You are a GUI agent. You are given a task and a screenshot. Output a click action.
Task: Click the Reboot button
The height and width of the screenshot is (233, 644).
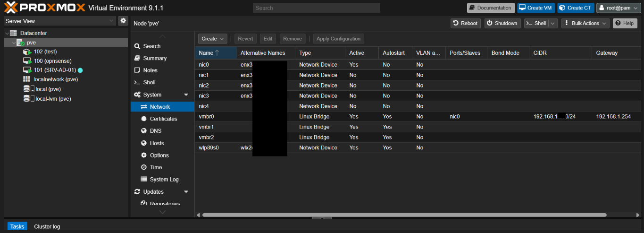coord(465,23)
